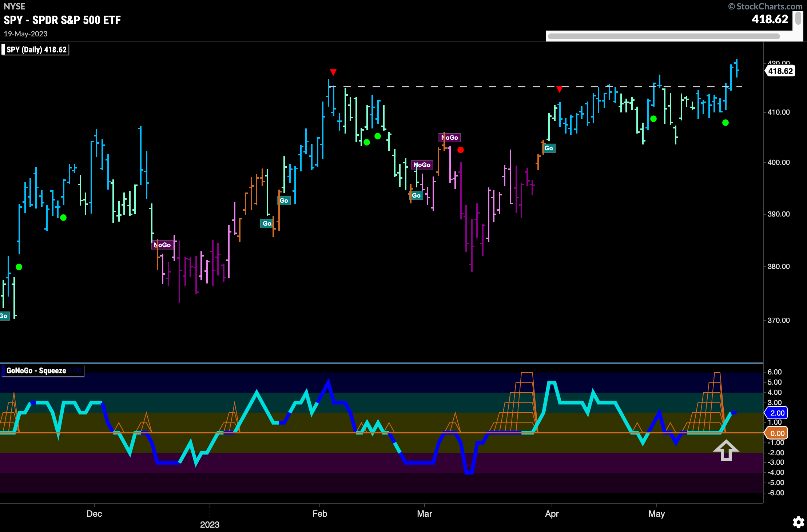This screenshot has height=532, width=807.
Task: Click the NoGo tag near 405 in March
Action: (x=450, y=138)
